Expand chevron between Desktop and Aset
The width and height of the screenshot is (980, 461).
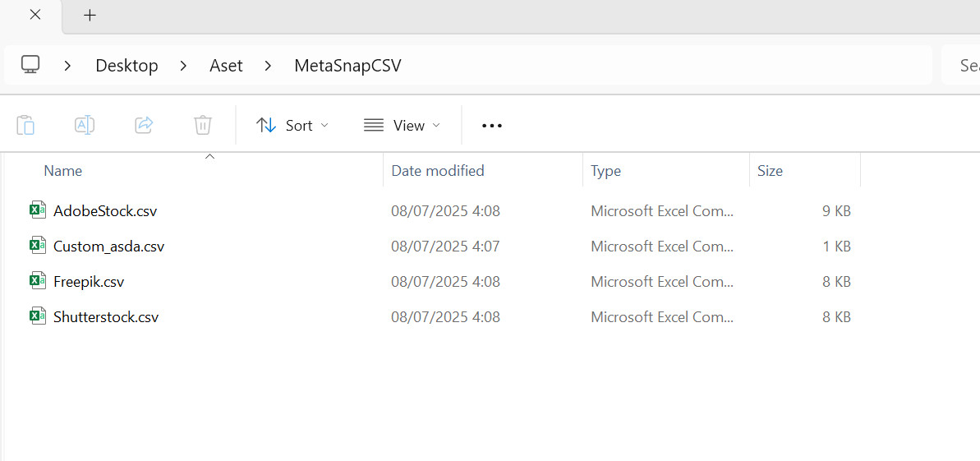click(183, 65)
